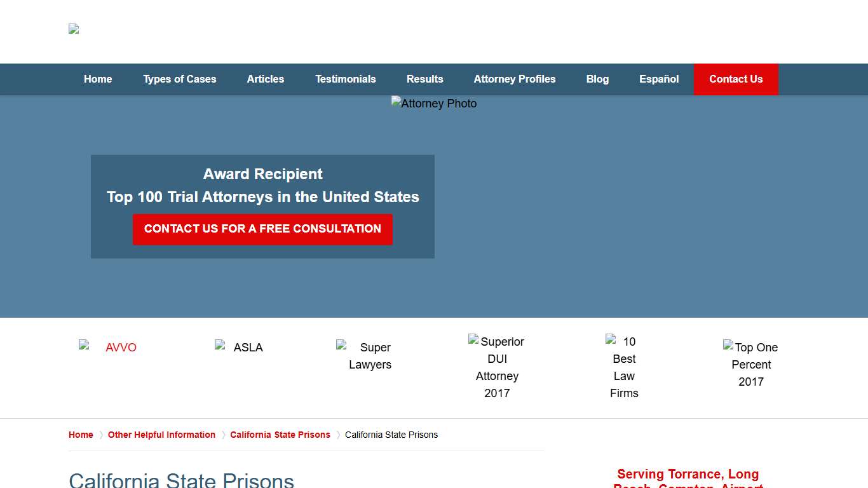Open Other Helpful Information breadcrumb link
This screenshot has height=488, width=868.
click(x=161, y=435)
